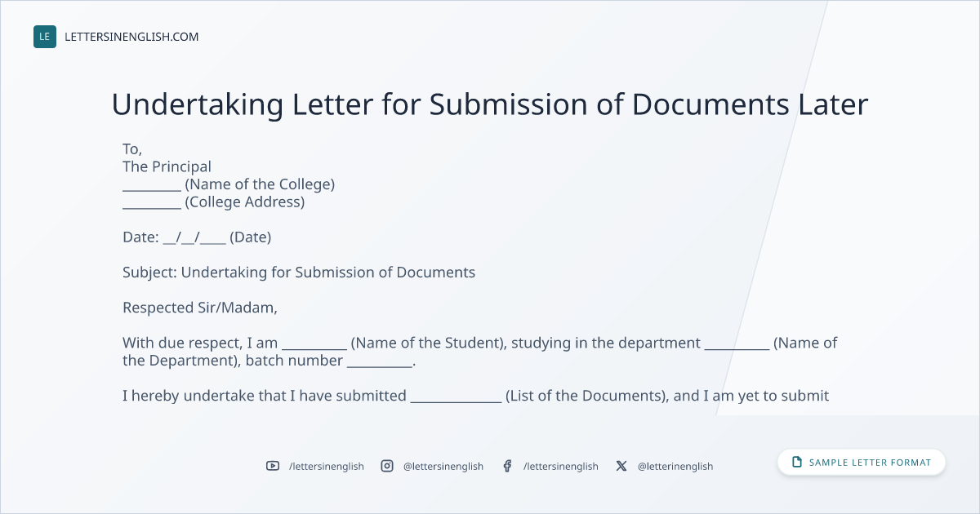This screenshot has width=980, height=514.
Task: Click the Subject line text
Action: click(299, 273)
